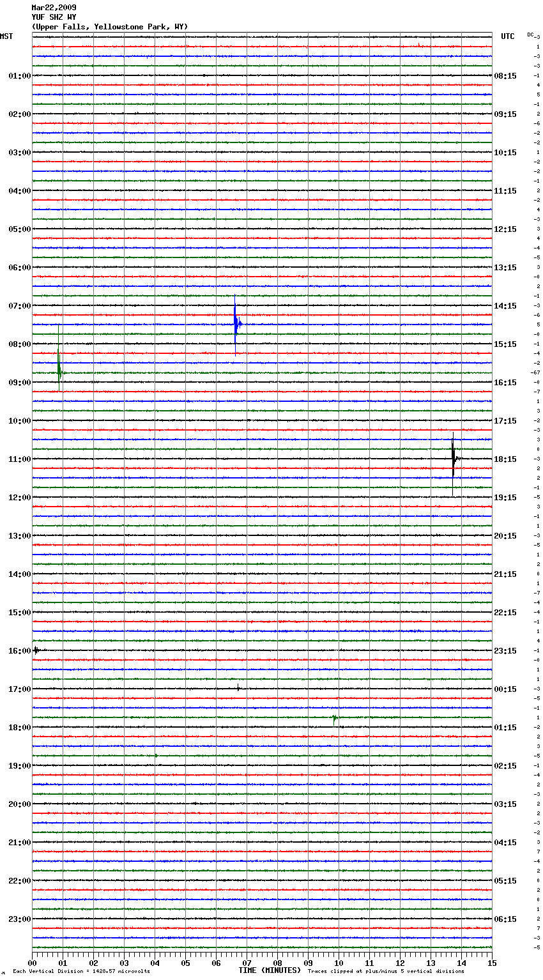543x980 pixels.
Task: Click the large black seismic spike at 11:00
Action: tap(454, 459)
